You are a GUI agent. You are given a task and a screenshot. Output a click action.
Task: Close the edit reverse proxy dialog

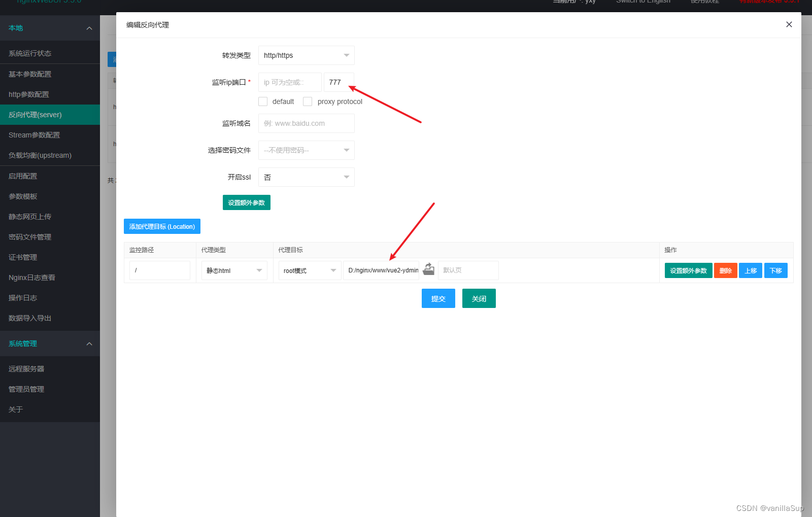[789, 24]
